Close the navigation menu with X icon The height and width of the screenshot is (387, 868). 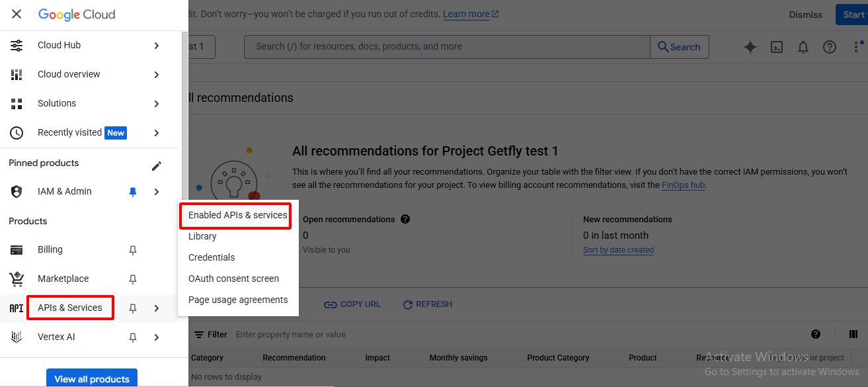coord(17,14)
